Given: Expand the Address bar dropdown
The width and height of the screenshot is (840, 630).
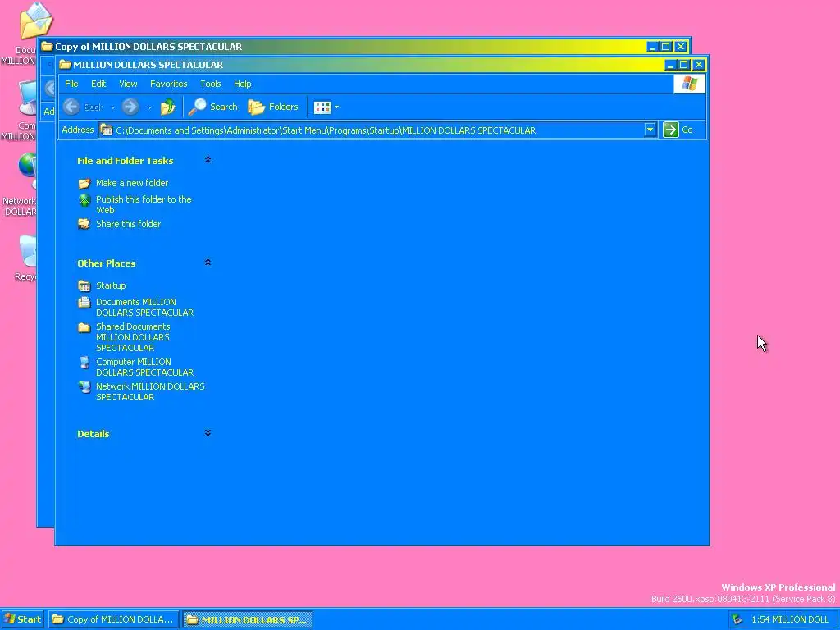Looking at the screenshot, I should 650,130.
